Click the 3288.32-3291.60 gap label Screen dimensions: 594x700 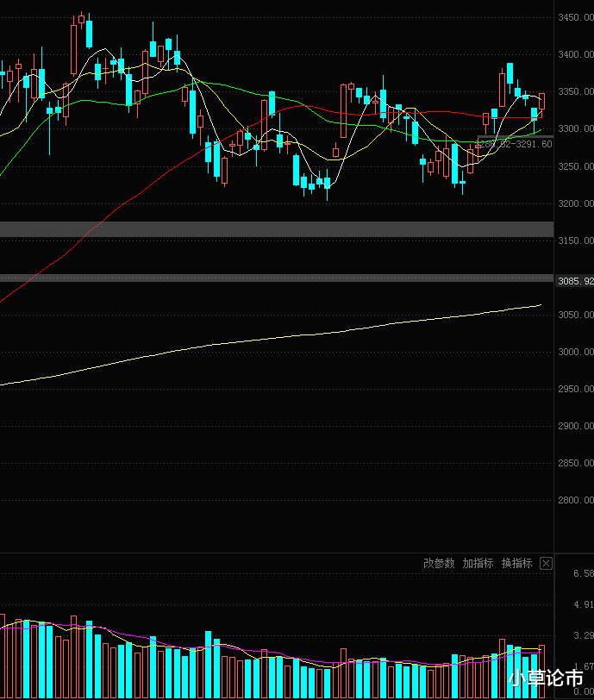tap(514, 144)
